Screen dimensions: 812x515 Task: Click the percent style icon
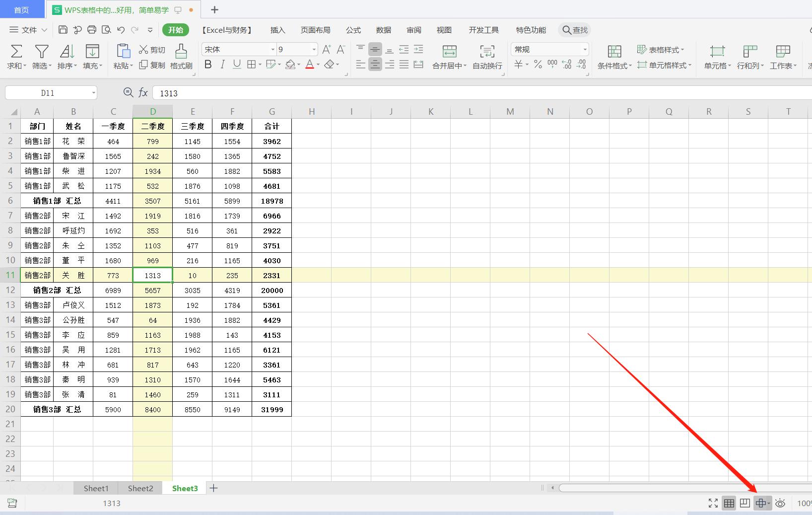coord(538,65)
